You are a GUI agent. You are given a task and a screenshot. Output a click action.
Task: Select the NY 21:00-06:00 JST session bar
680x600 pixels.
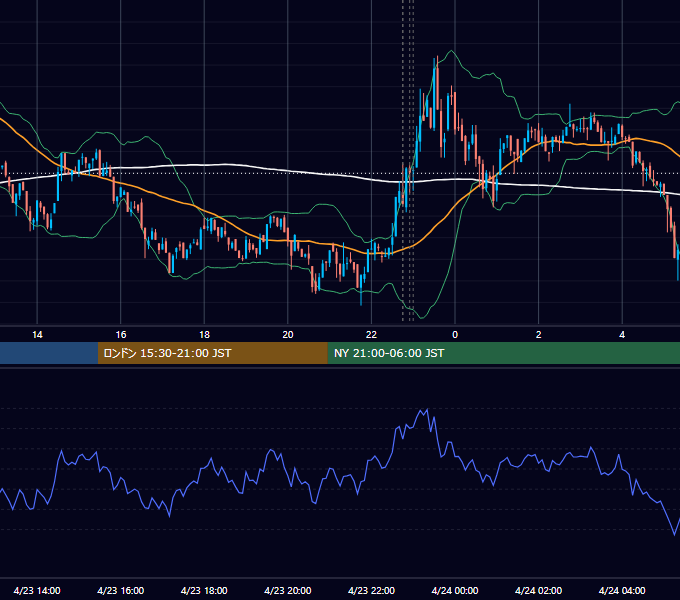point(503,353)
